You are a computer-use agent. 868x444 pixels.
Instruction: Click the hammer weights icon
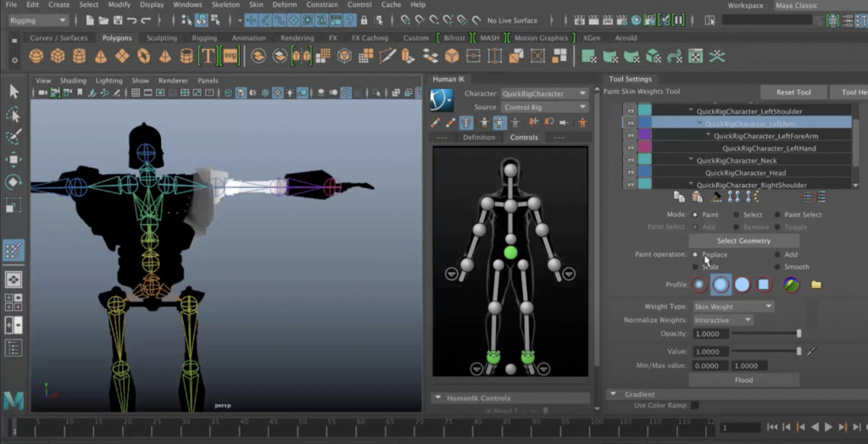point(715,196)
